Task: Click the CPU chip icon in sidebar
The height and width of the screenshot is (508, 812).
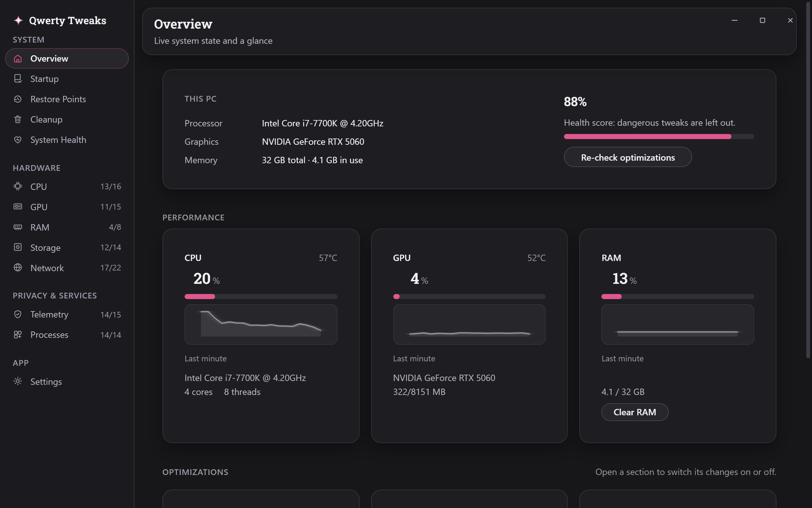Action: 18,186
